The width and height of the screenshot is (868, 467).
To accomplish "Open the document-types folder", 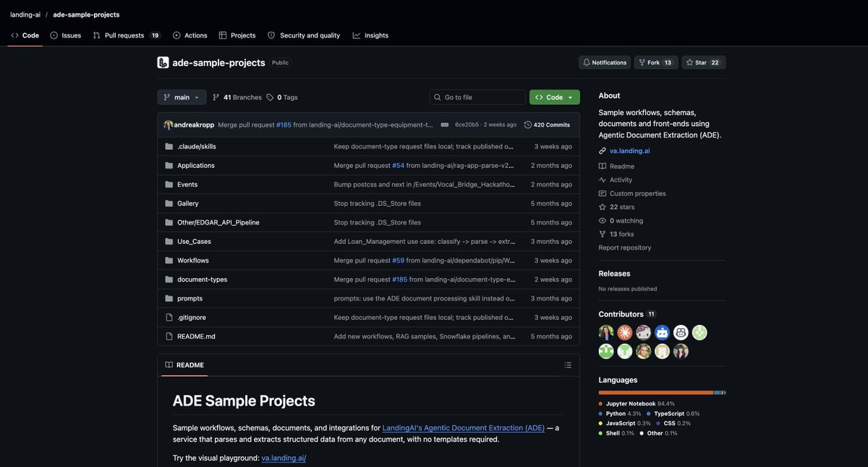I will pos(203,279).
